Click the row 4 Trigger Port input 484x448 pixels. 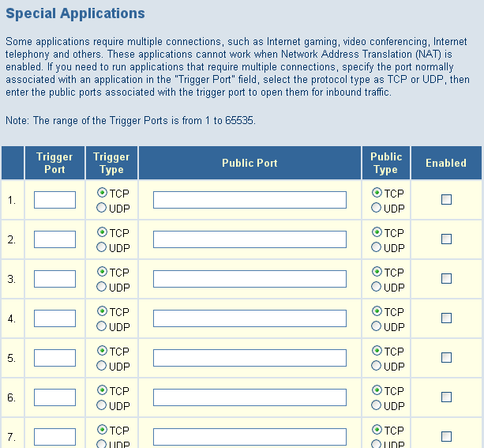54,318
